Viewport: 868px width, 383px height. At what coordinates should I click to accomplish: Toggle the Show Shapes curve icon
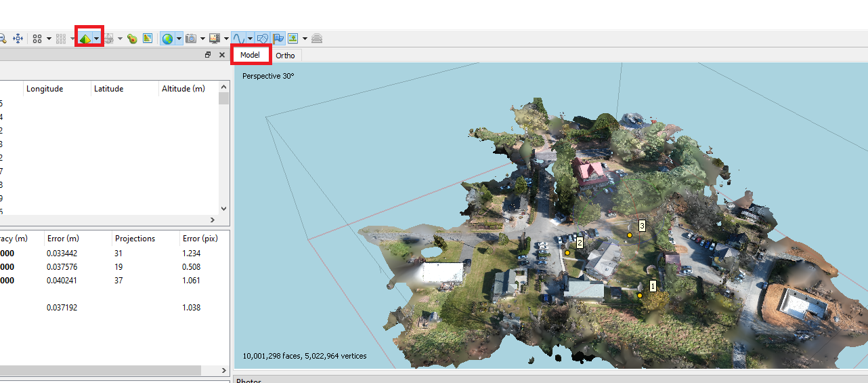point(238,39)
